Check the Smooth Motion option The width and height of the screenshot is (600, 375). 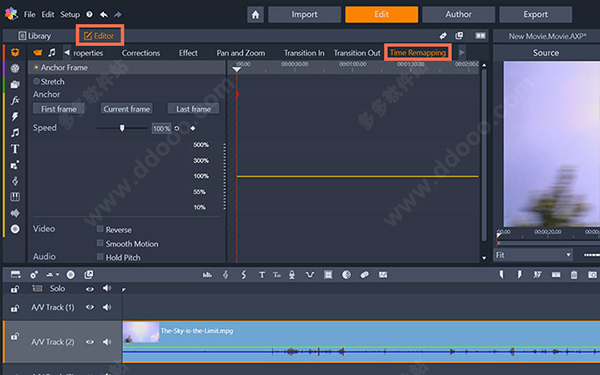(x=100, y=243)
